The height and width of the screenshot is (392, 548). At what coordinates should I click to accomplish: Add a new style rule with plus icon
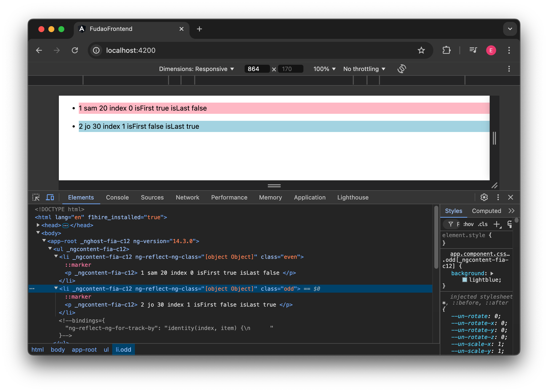pyautogui.click(x=497, y=224)
